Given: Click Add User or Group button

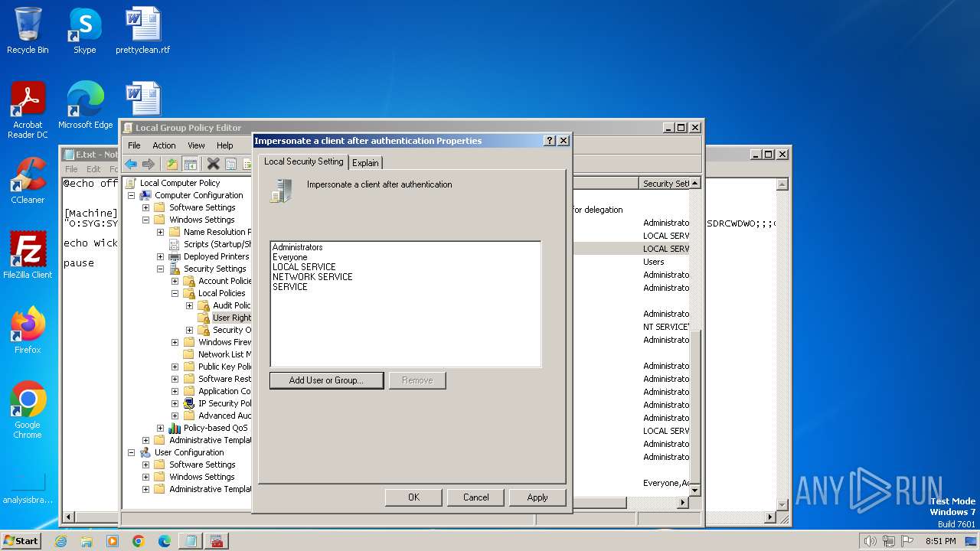Looking at the screenshot, I should pos(326,380).
